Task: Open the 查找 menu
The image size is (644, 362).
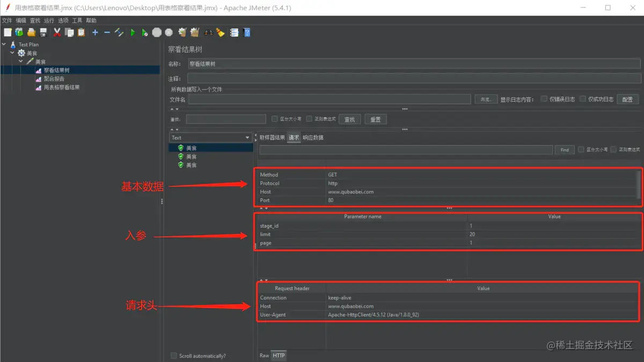Action: (x=35, y=20)
